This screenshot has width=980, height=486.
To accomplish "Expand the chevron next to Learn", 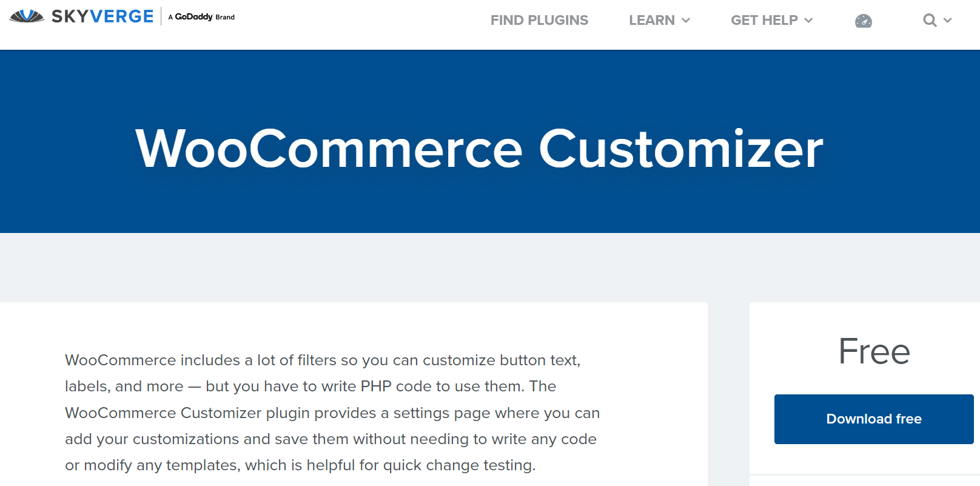I will click(x=686, y=21).
